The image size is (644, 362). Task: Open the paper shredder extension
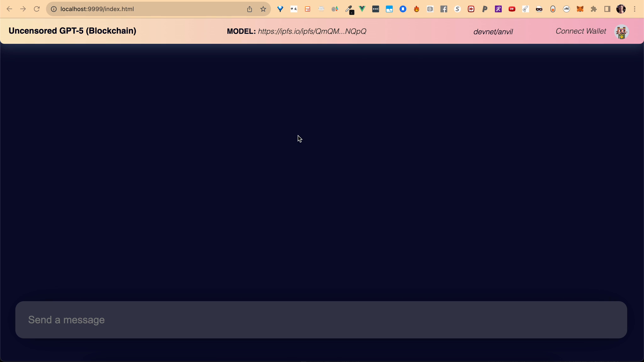[x=321, y=9]
